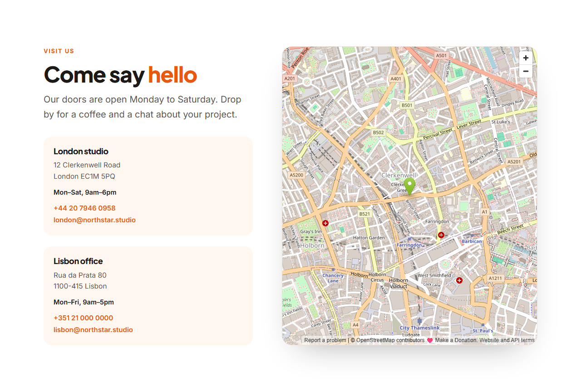Click 'City Thameslink' station label

pos(419,328)
